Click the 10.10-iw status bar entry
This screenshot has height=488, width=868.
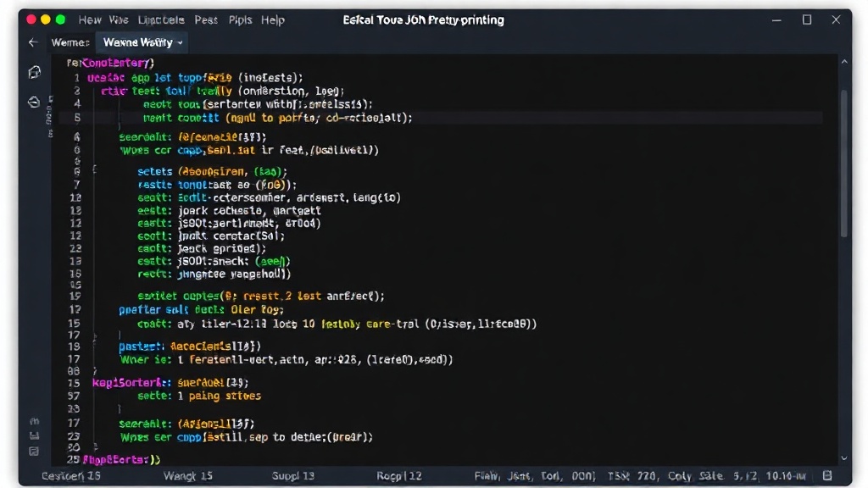(x=786, y=476)
